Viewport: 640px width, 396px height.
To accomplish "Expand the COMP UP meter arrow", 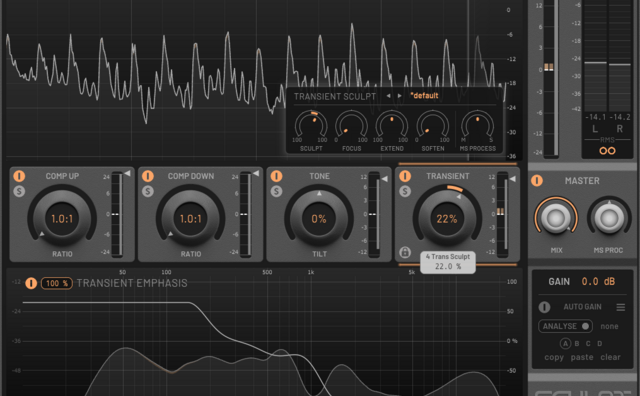I will coord(128,174).
